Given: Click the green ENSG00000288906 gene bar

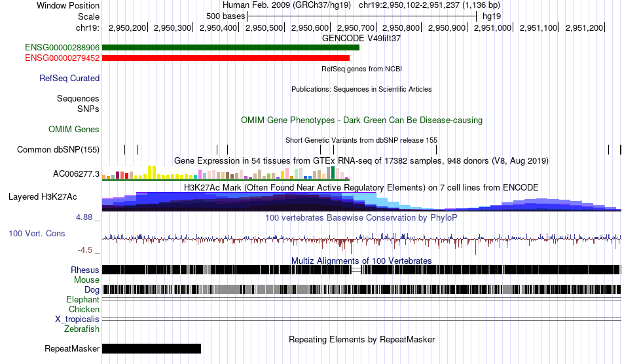Looking at the screenshot, I should coord(231,48).
